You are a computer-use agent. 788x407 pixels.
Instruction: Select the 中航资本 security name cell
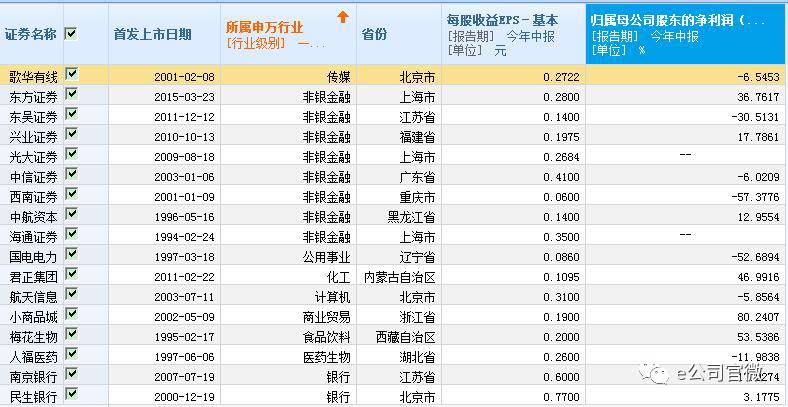coord(32,217)
